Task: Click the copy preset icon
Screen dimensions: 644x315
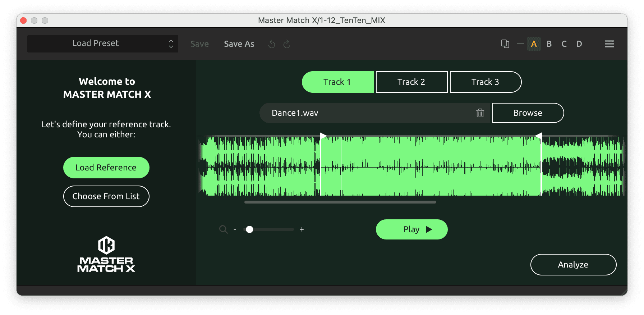Action: tap(505, 44)
